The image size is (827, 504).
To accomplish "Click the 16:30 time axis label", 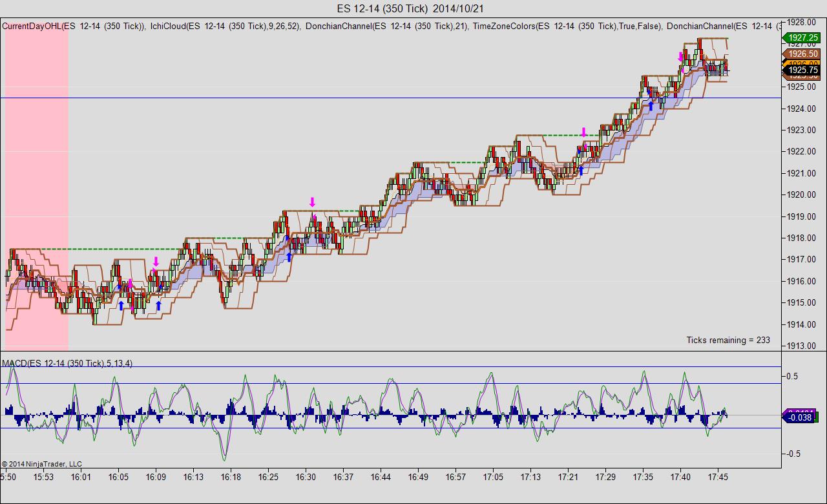I will pyautogui.click(x=306, y=477).
